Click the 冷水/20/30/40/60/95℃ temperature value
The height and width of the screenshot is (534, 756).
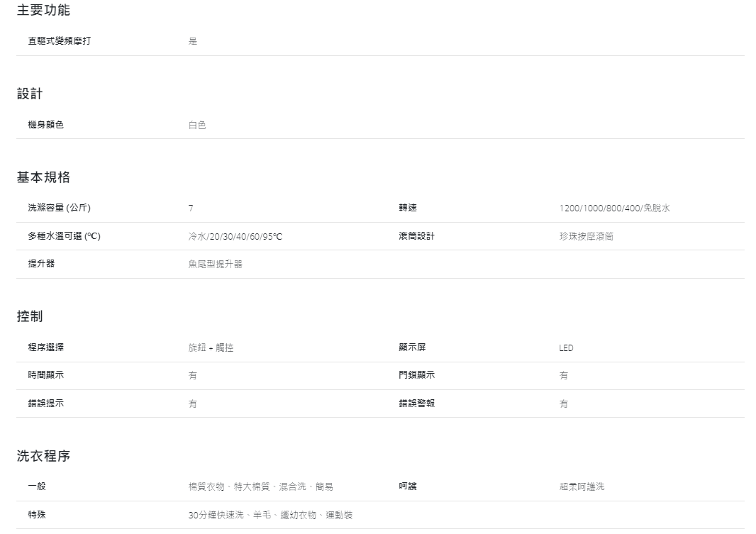235,236
